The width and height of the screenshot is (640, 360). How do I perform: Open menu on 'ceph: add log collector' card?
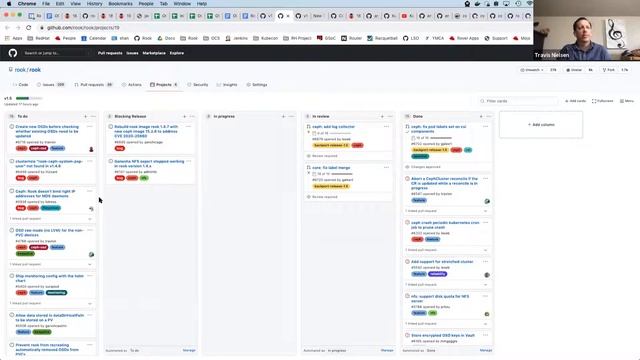coord(386,127)
